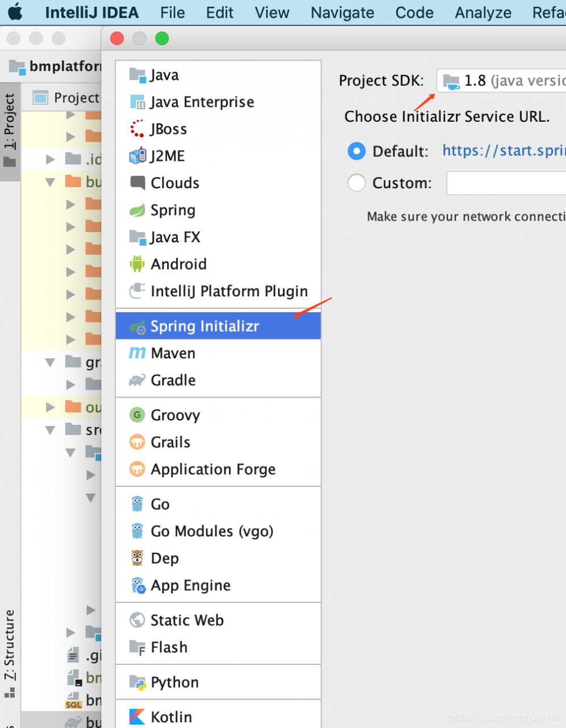Screen dimensions: 566x728
Task: Select the Java FX icon
Action: pos(138,237)
